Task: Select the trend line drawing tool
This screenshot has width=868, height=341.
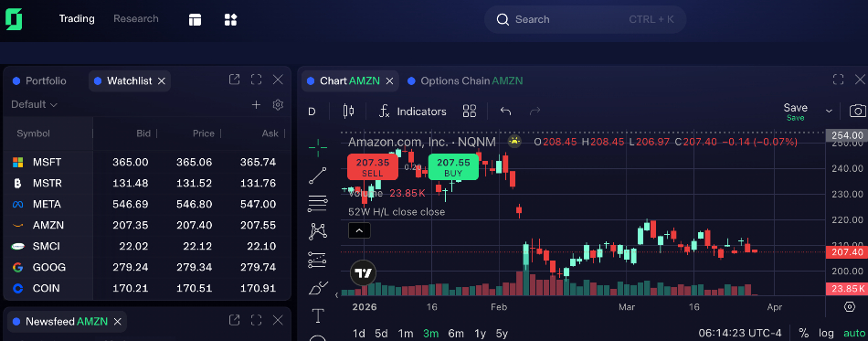Action: (x=318, y=176)
